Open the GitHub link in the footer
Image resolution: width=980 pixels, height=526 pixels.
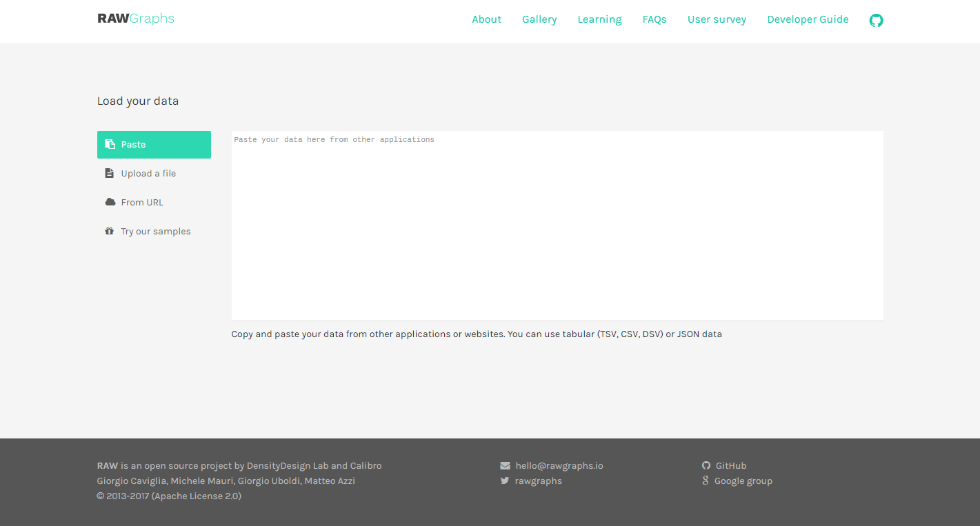tap(731, 465)
